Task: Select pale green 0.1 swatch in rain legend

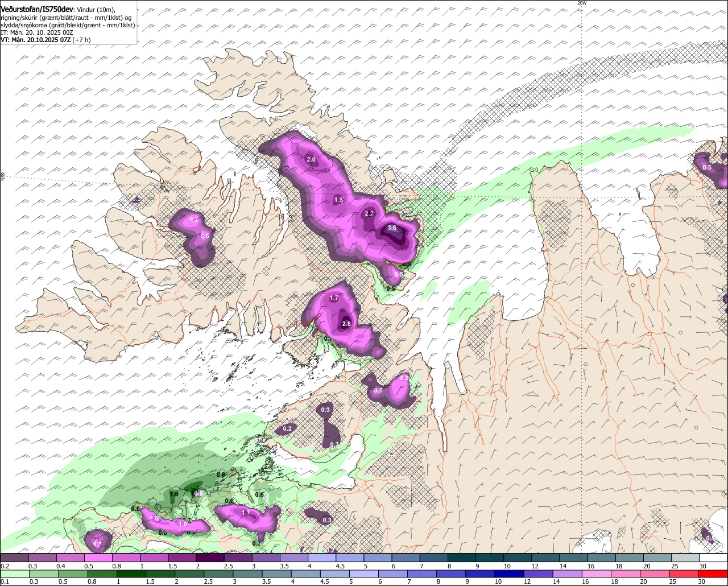Action: pyautogui.click(x=15, y=573)
